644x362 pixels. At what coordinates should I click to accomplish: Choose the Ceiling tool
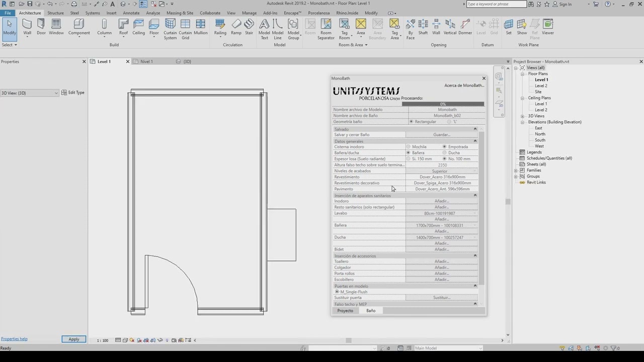click(x=138, y=27)
